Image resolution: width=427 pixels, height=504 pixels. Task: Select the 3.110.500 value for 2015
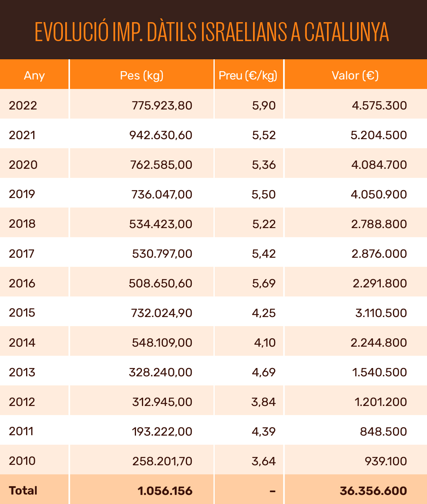click(381, 313)
